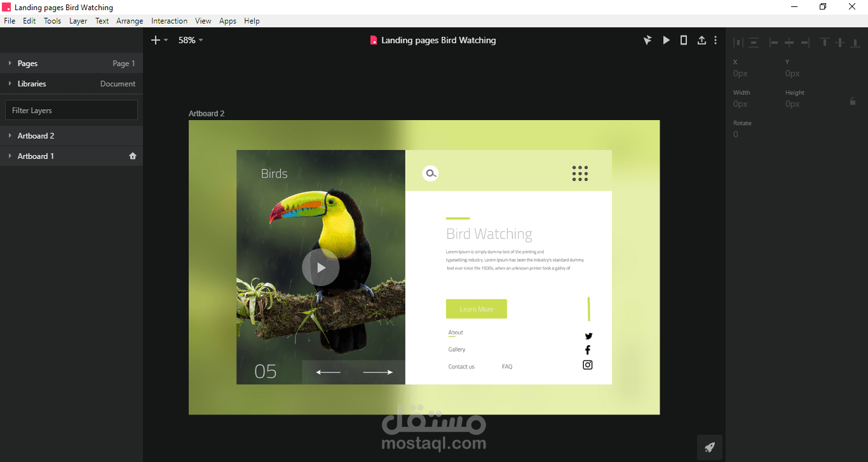Screen dimensions: 868x462
Task: Align vertical middle icon
Action: (840, 43)
